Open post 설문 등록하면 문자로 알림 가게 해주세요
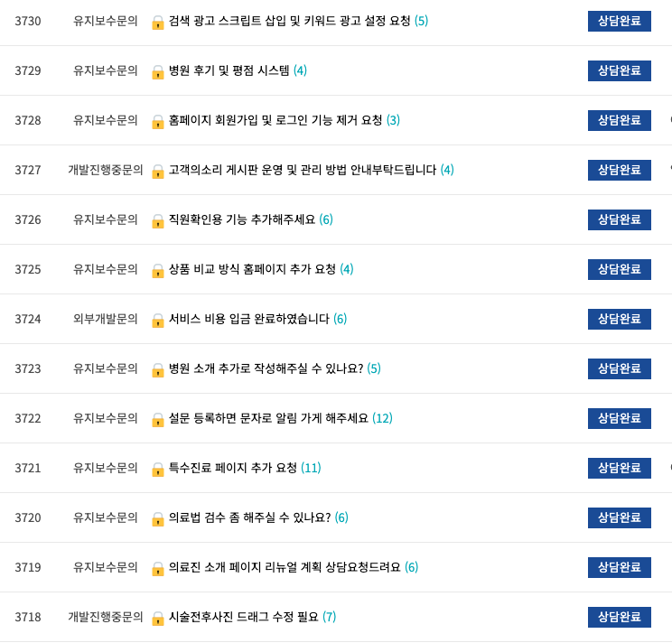 click(x=268, y=418)
